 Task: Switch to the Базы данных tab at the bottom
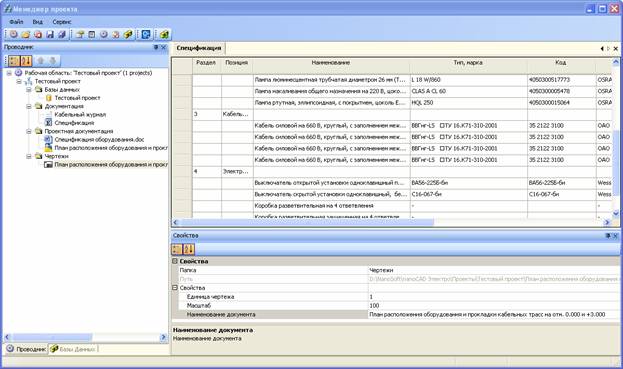(x=73, y=349)
